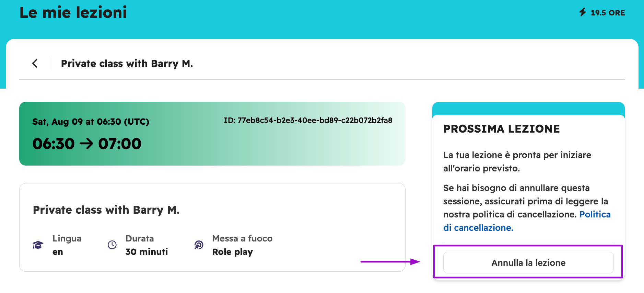
Task: Click the en language value
Action: tap(58, 252)
